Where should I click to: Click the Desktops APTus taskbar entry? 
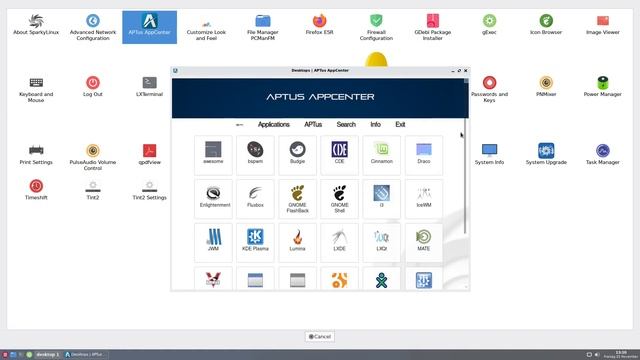pos(86,355)
